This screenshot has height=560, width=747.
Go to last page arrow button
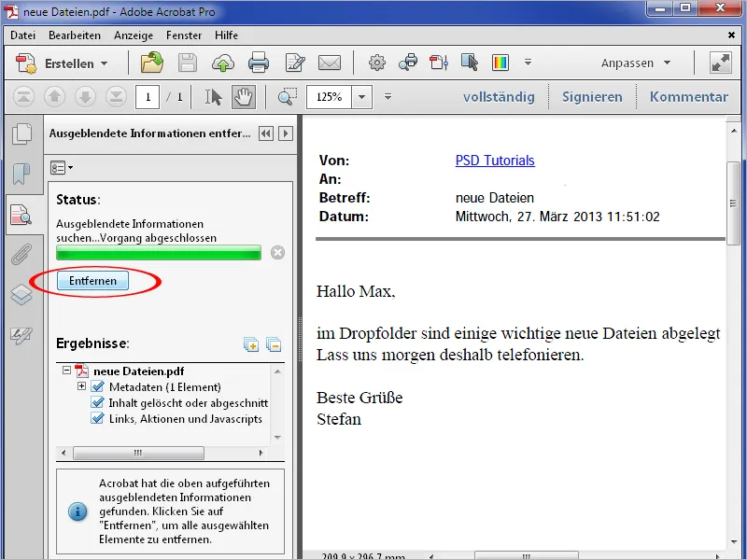point(116,97)
